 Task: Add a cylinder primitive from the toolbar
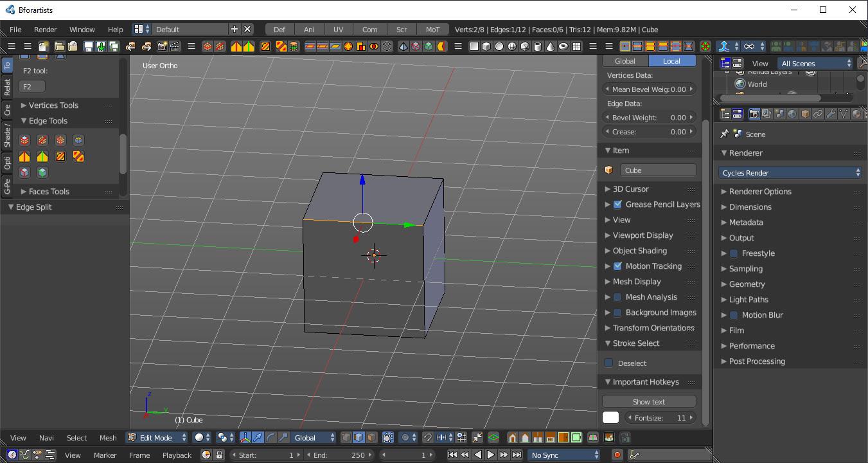click(538, 46)
